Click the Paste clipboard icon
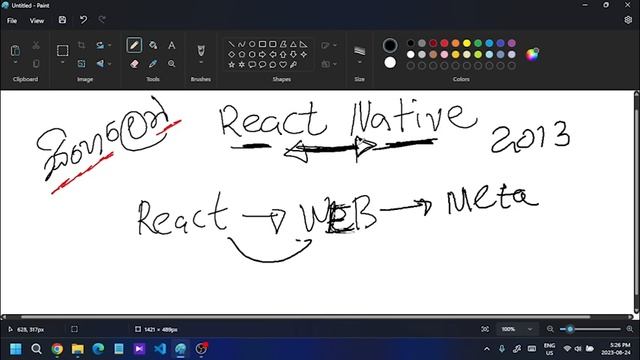The image size is (640, 360). pos(15,51)
